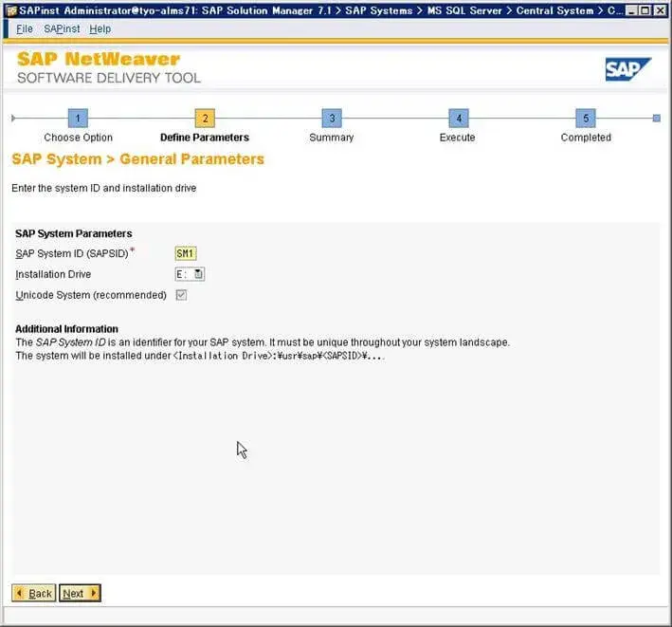Open the Help menu

tap(100, 28)
